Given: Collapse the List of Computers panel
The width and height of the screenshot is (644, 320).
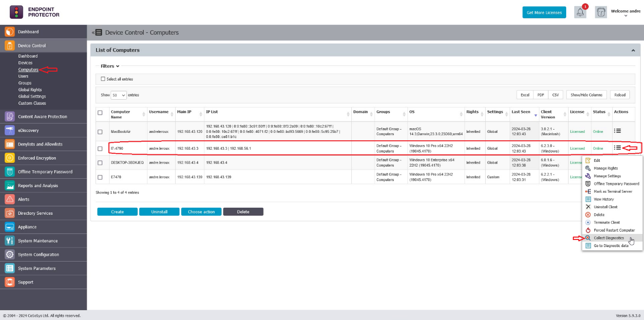Looking at the screenshot, I should tap(633, 51).
